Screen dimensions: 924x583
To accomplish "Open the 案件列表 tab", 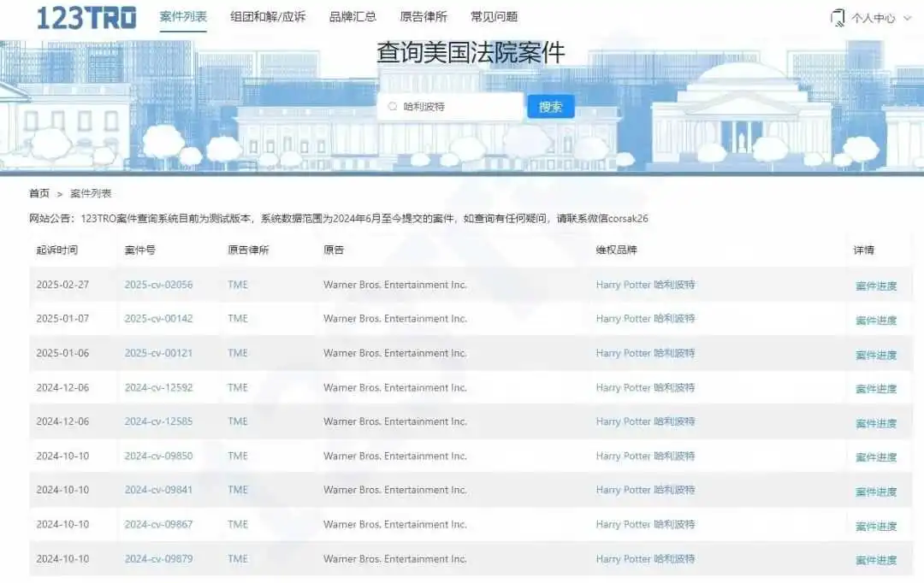I will coord(183,16).
